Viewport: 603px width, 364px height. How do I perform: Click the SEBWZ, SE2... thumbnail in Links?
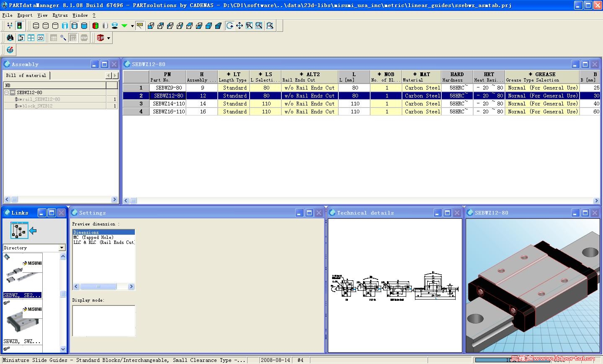(x=23, y=276)
